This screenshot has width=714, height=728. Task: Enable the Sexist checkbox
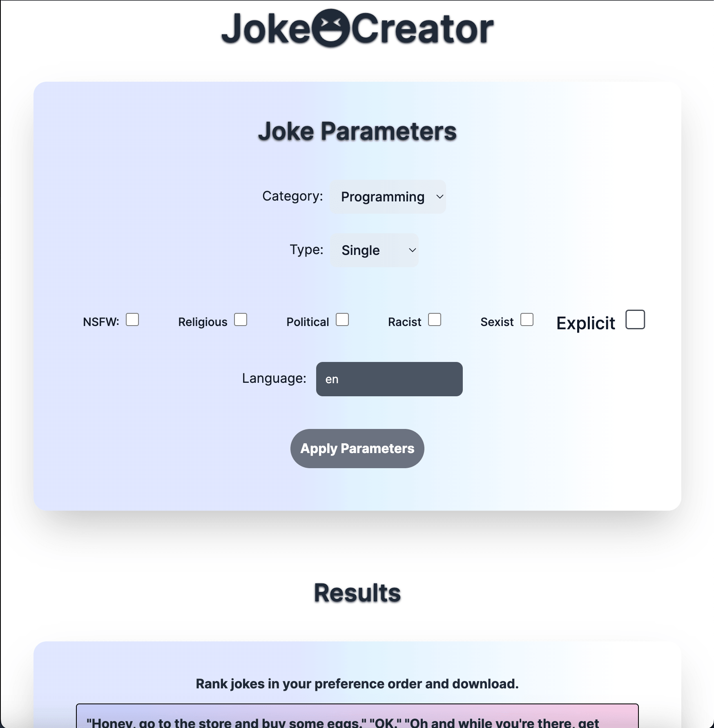pos(527,319)
